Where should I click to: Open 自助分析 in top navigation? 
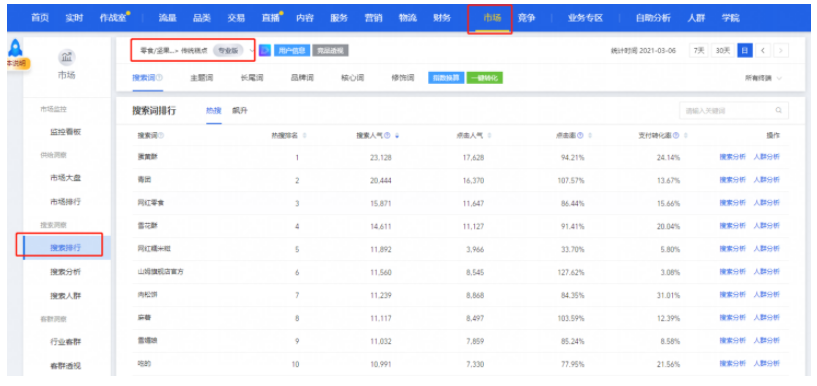pos(653,18)
